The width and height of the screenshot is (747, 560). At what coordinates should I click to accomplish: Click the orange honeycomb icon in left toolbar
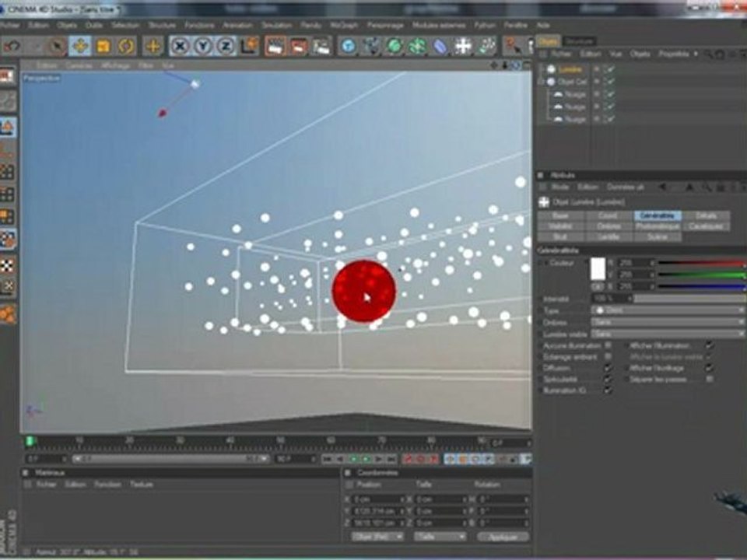coord(8,313)
